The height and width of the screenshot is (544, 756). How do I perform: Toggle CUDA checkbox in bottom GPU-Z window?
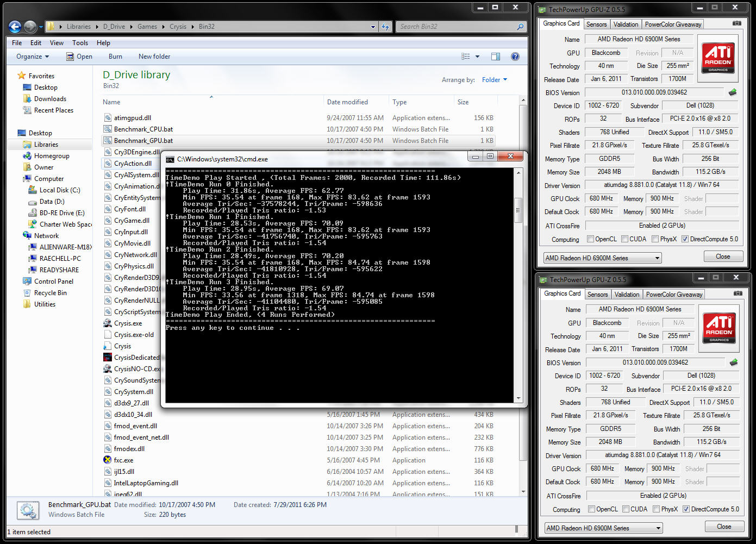626,509
